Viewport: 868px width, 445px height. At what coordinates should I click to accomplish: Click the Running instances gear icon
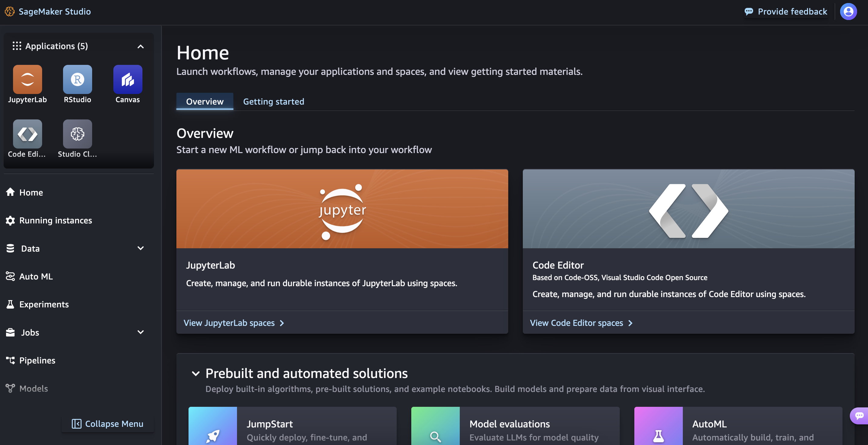tap(10, 220)
